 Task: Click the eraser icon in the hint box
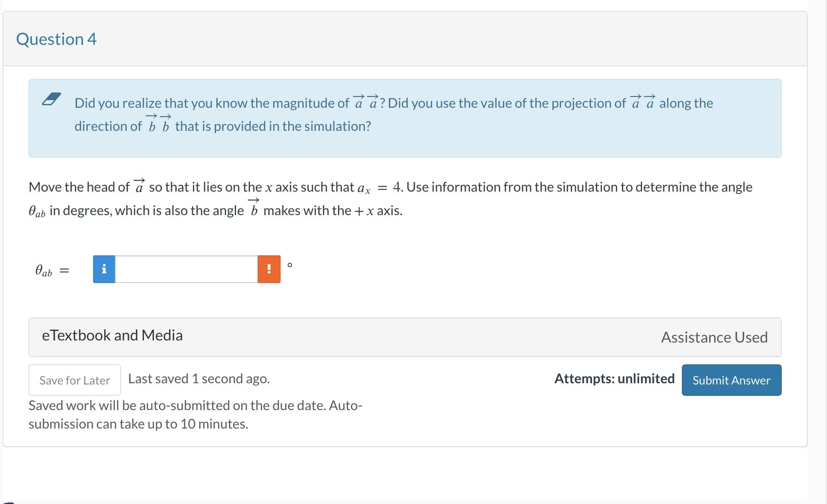(52, 99)
